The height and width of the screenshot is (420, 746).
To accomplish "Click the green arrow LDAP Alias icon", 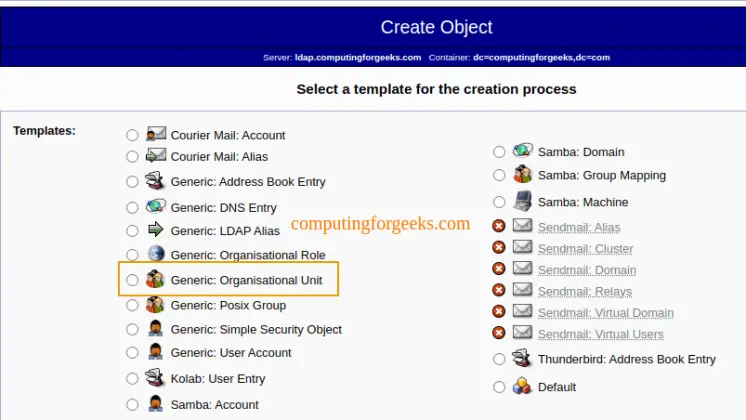I will [155, 230].
